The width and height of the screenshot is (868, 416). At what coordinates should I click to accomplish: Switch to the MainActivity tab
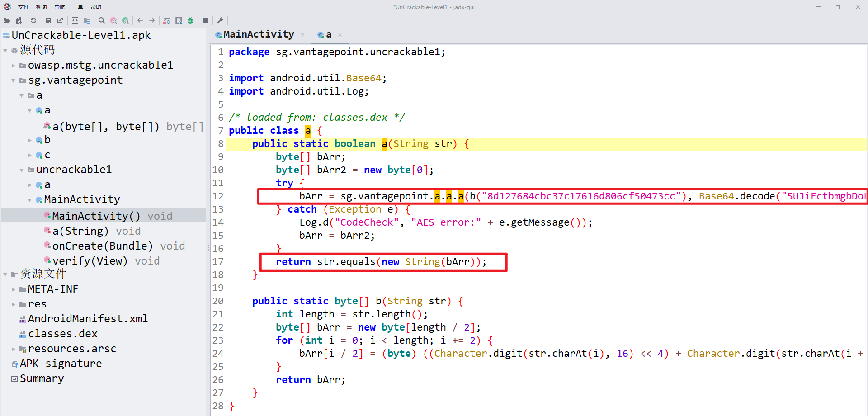[259, 34]
